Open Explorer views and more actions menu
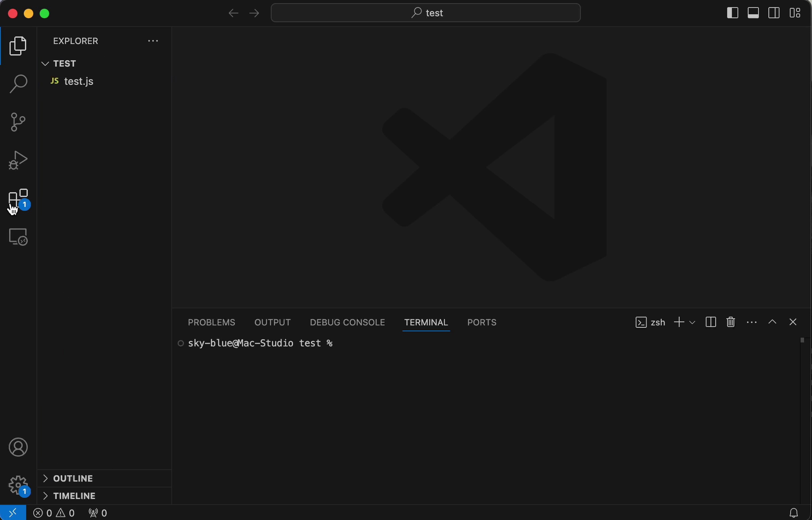Viewport: 812px width, 520px height. tap(153, 41)
